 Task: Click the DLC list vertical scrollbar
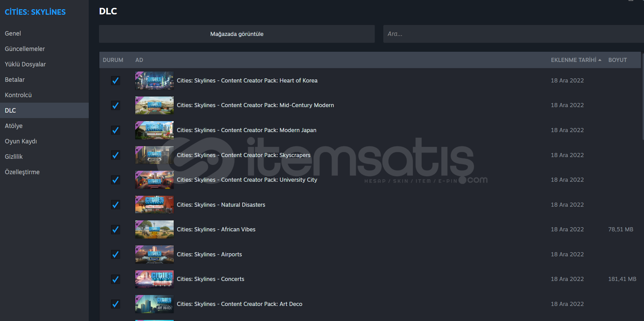click(x=643, y=97)
